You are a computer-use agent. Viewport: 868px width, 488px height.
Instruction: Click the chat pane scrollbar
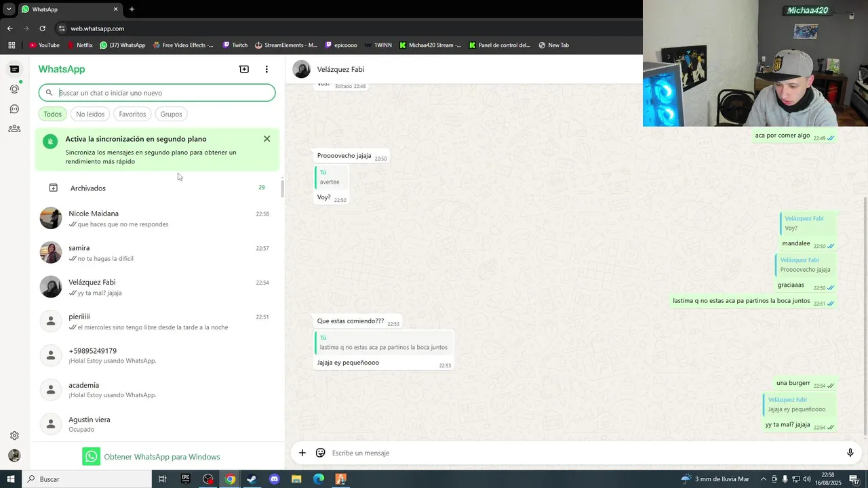pos(865,316)
